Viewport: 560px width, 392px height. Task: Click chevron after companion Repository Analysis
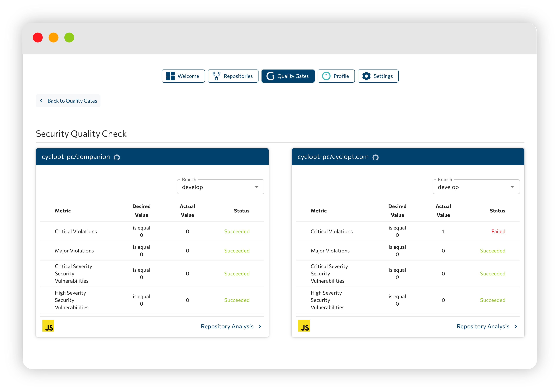click(260, 326)
